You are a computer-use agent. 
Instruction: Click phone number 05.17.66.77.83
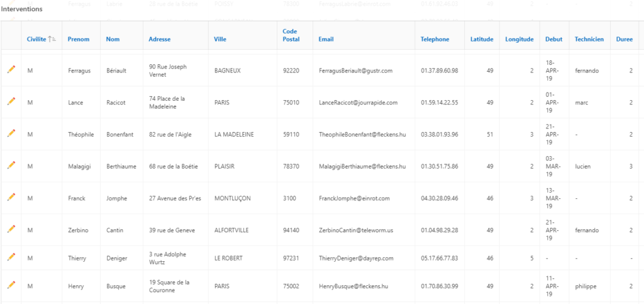tap(440, 259)
